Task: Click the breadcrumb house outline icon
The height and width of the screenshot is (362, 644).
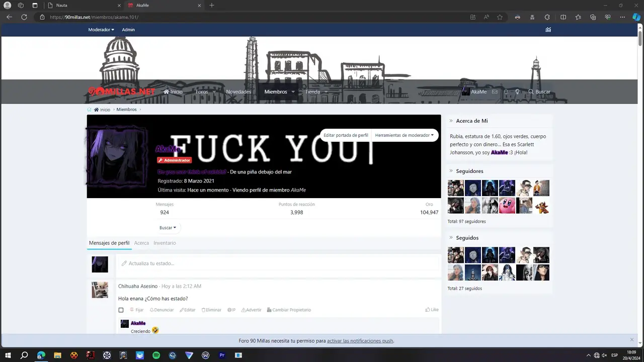Action: [89, 110]
